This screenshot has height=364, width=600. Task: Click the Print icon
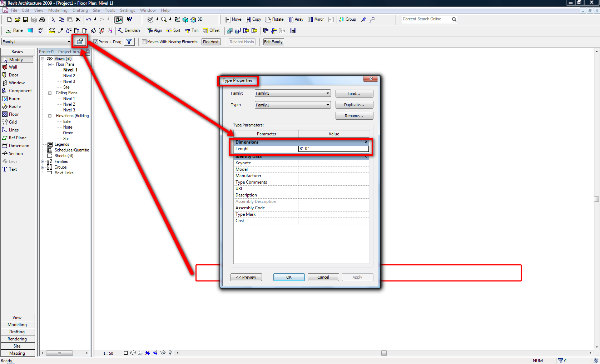click(x=42, y=20)
